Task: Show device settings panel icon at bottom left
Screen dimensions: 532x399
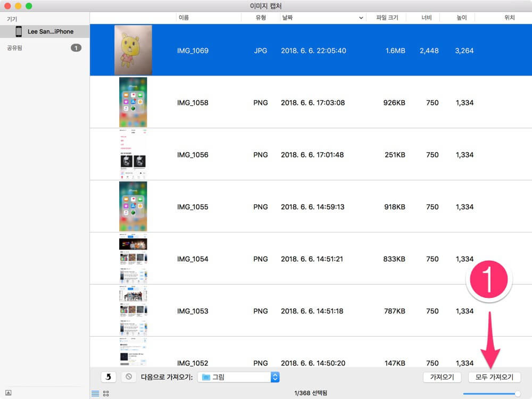Action: tap(9, 393)
